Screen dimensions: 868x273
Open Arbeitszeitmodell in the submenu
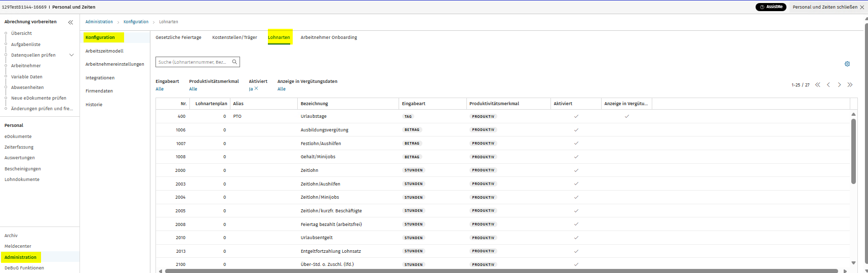[x=104, y=51]
